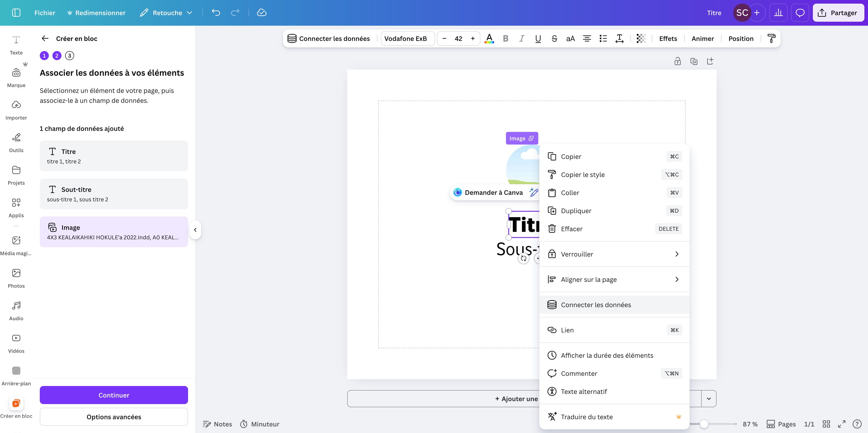
Task: Open the text color picker
Action: tap(489, 38)
